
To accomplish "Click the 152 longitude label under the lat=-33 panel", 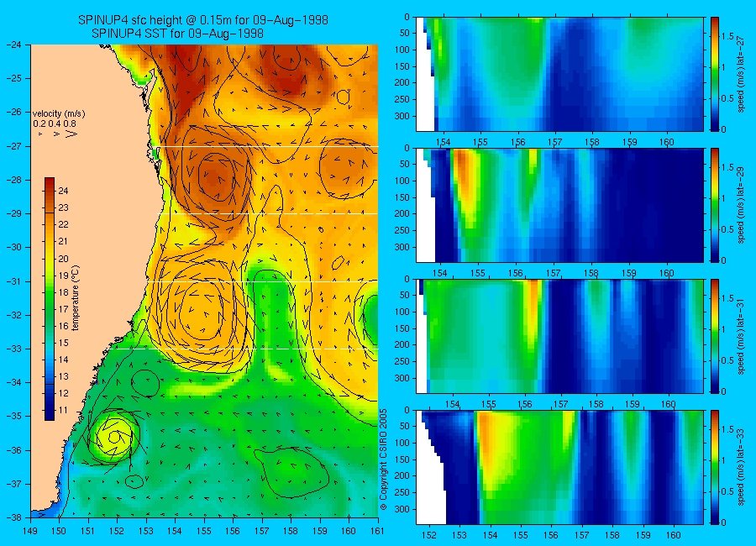I will [429, 535].
